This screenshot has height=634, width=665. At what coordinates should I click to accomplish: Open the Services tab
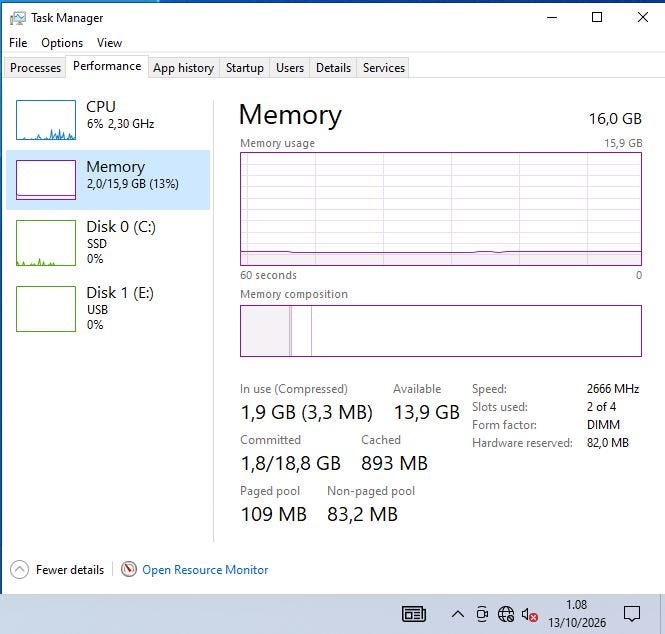383,68
